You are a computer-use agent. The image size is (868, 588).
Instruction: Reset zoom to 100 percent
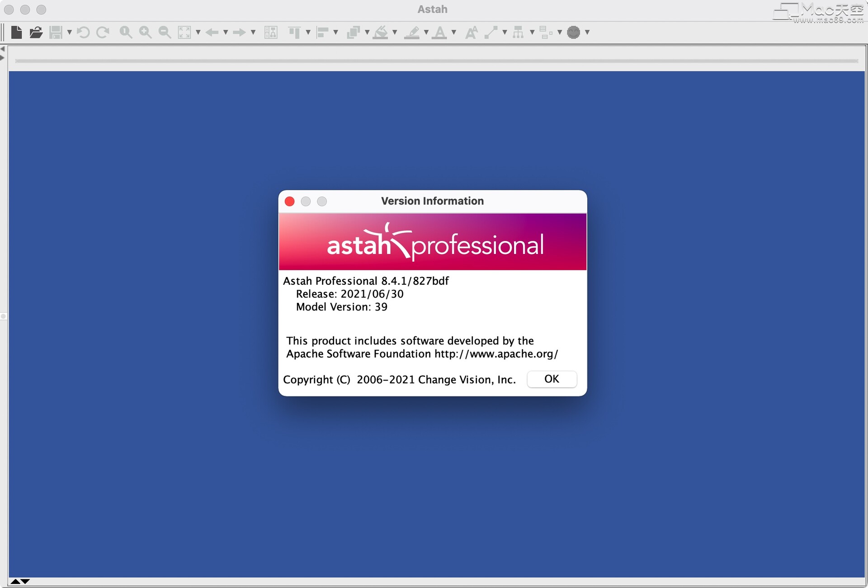pyautogui.click(x=126, y=32)
